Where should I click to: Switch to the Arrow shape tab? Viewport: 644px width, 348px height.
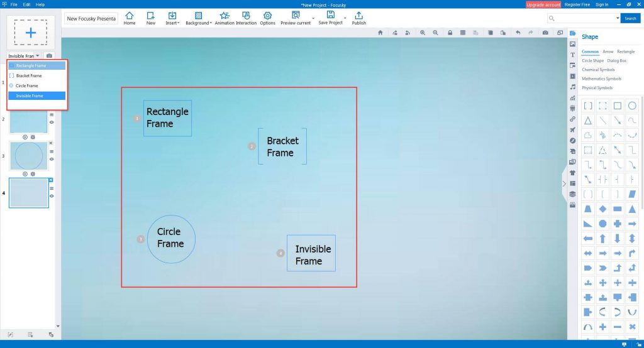[608, 52]
